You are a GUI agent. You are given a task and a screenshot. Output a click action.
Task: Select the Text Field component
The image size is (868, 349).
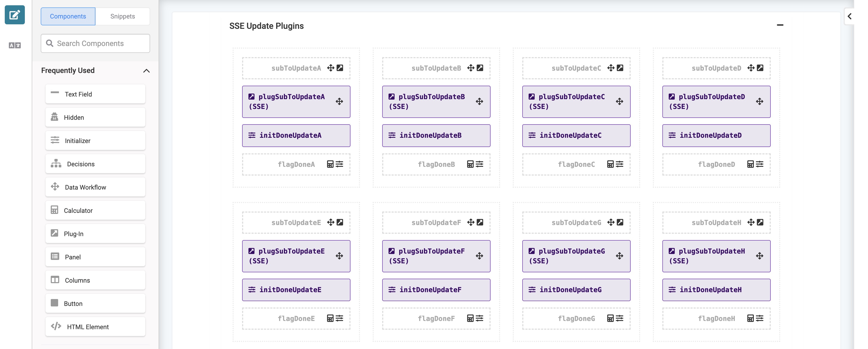[95, 94]
